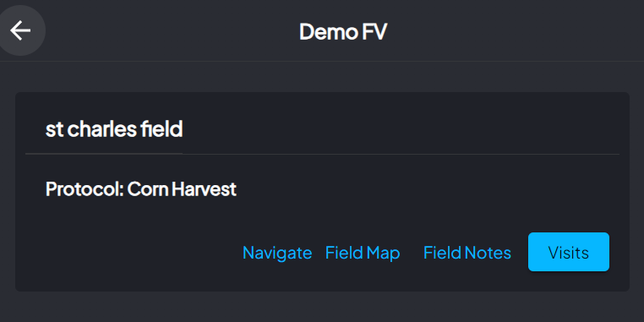Click the Demo FV page title
The width and height of the screenshot is (644, 322).
[343, 31]
